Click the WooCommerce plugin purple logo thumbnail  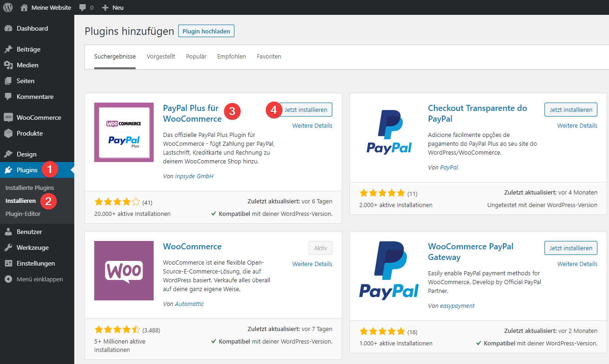124,271
